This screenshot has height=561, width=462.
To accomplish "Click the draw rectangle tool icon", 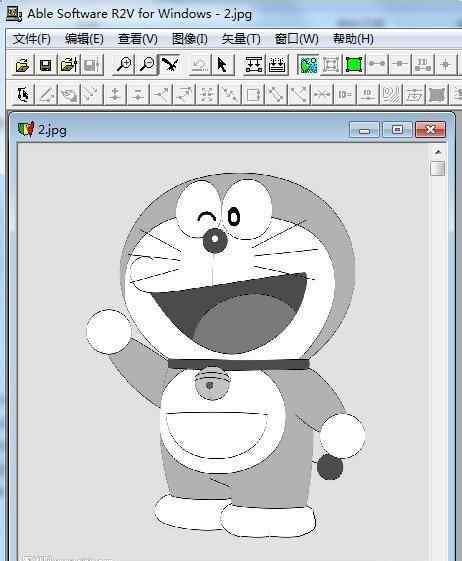I will (254, 94).
